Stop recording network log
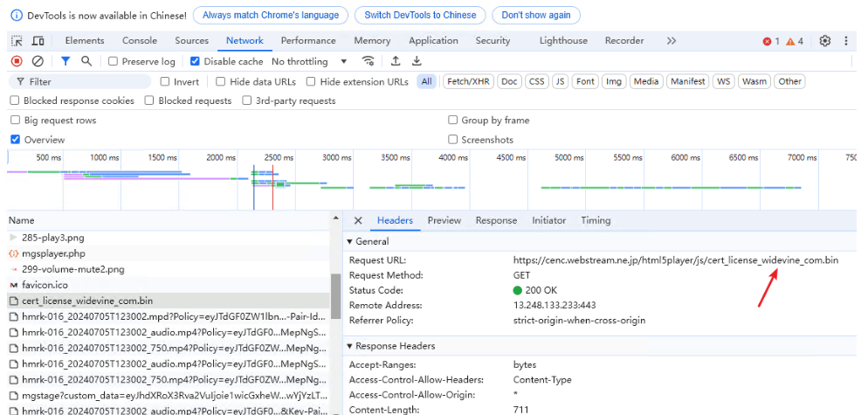 [x=17, y=61]
